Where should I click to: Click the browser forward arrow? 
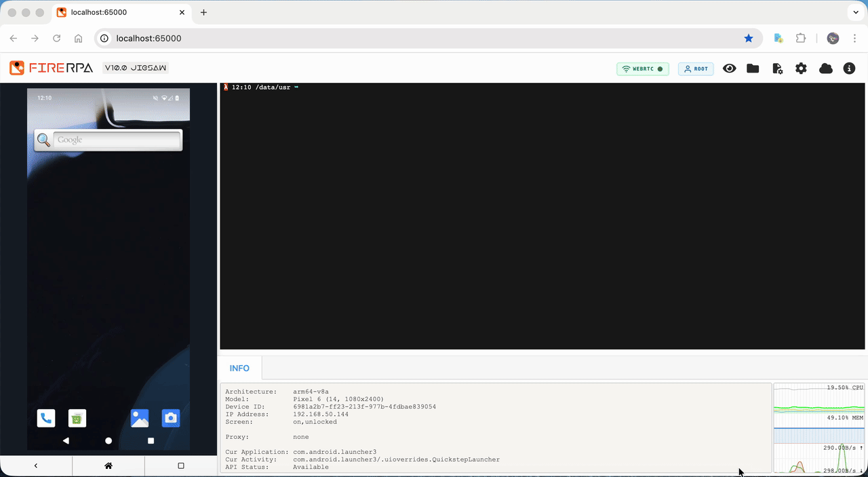35,39
